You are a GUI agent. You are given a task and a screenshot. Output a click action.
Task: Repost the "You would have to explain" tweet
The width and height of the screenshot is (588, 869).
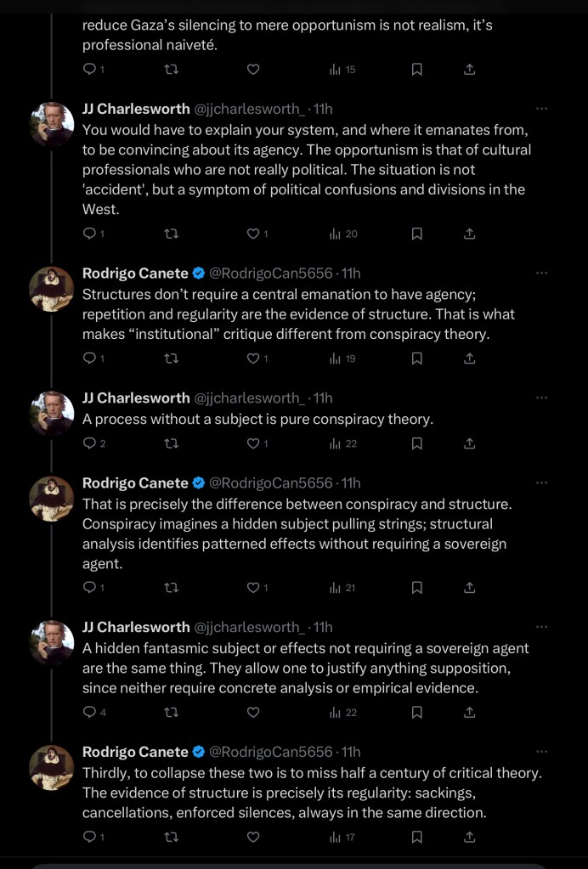point(171,234)
